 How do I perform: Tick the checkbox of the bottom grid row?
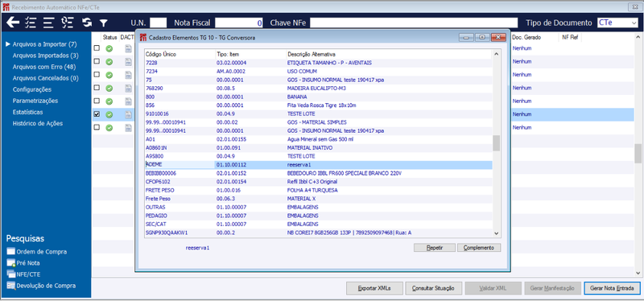click(97, 127)
